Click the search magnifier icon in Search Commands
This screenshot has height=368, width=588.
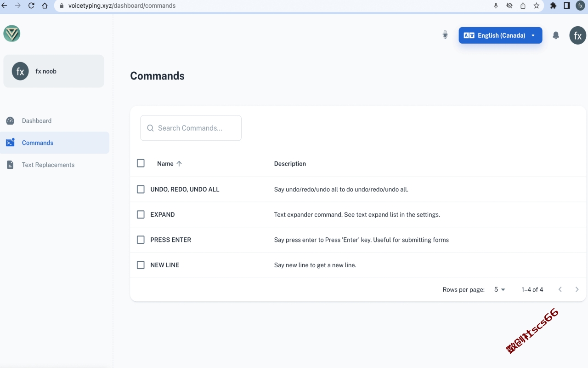[150, 128]
